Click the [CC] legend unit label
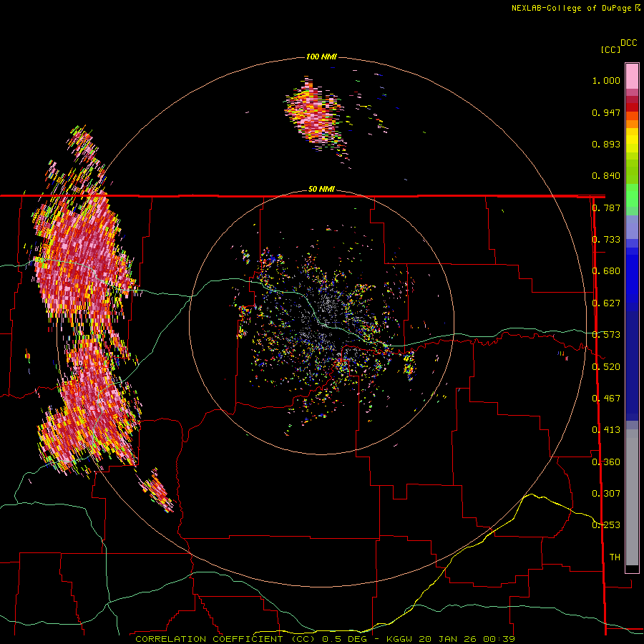644x644 pixels. (x=611, y=49)
